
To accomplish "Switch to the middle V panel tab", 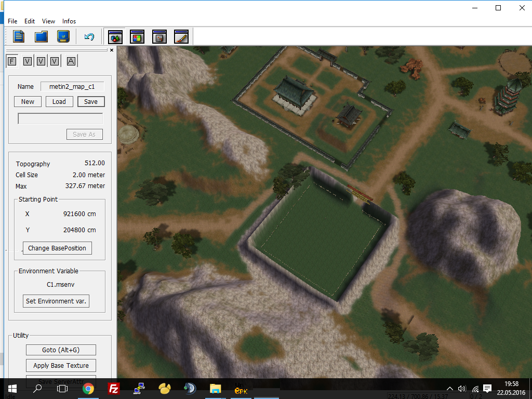I will (x=41, y=61).
